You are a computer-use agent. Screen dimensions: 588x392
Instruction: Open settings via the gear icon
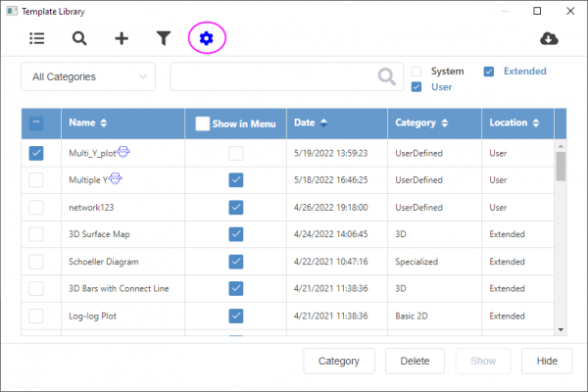(x=206, y=38)
